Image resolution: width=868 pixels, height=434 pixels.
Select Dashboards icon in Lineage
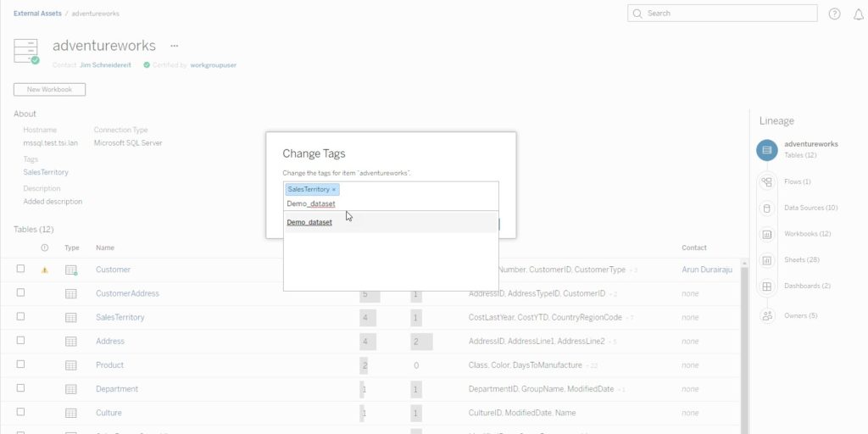tap(766, 287)
